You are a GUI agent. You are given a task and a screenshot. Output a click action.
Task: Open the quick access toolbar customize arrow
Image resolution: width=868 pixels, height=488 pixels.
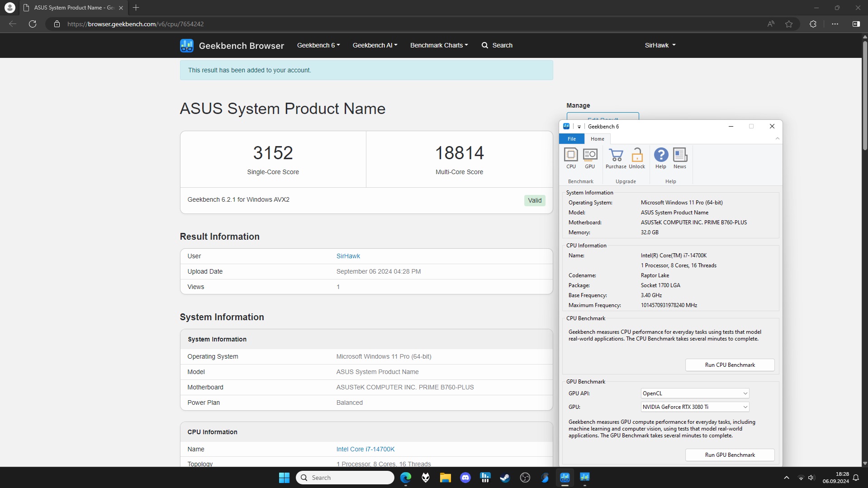[579, 127]
